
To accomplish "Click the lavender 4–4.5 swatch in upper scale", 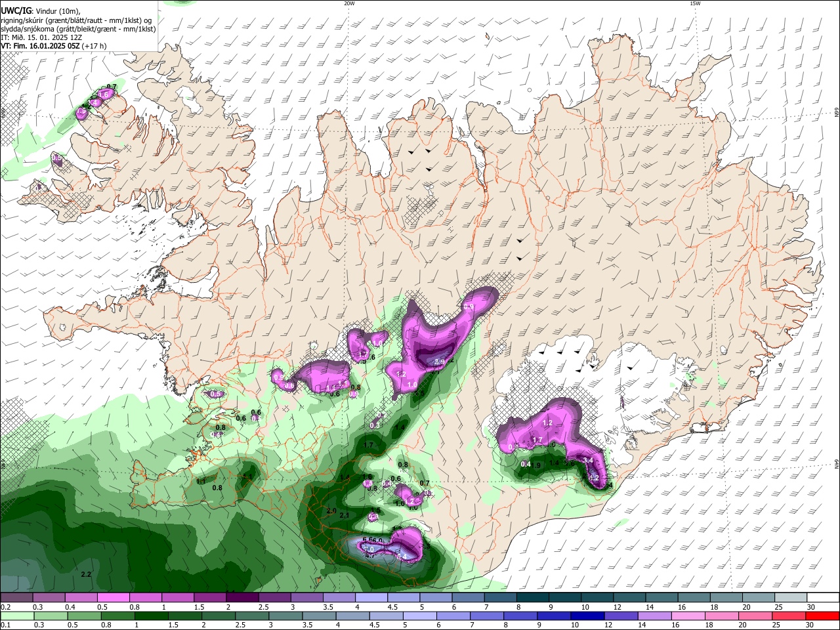I will coord(371,597).
